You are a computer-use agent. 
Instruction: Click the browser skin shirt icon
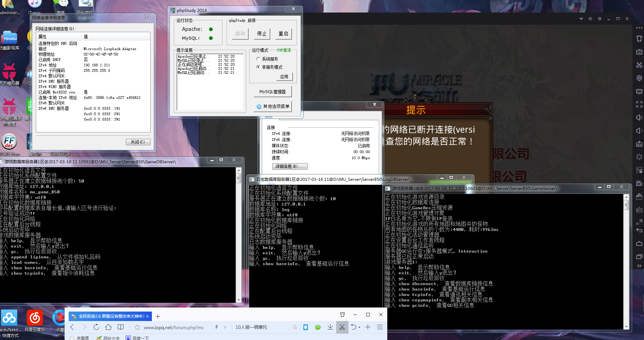342,315
